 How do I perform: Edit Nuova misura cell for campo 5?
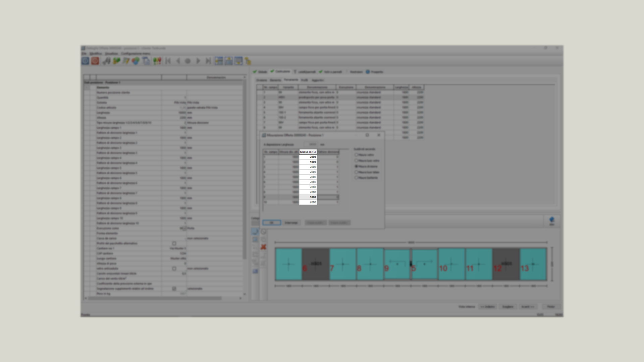308,177
